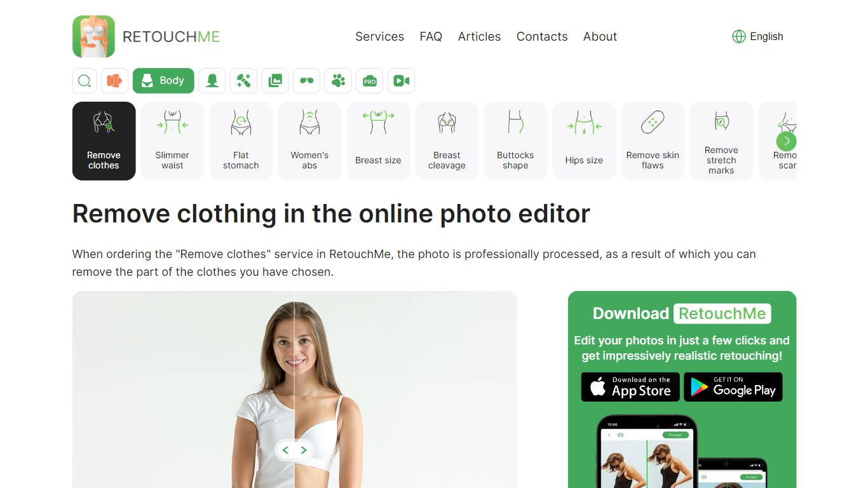Select the sunglasses accessories category icon
This screenshot has height=488, width=868.
306,81
